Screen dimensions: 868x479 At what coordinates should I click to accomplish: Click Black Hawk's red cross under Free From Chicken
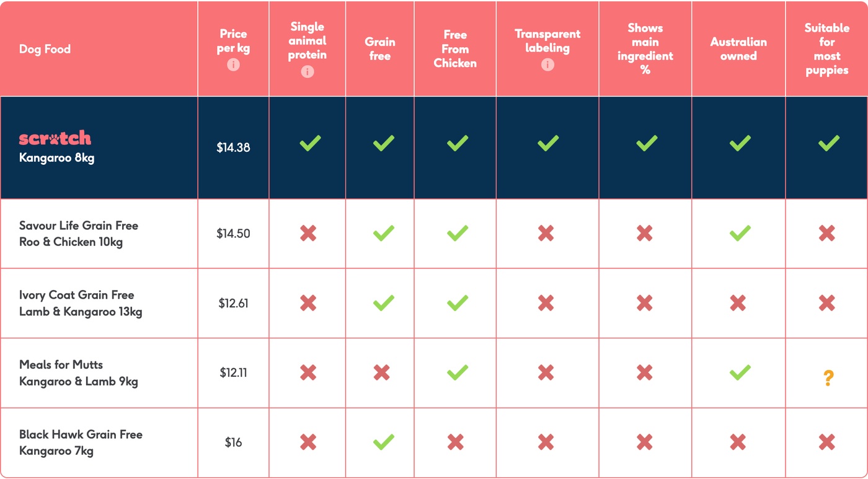[456, 442]
